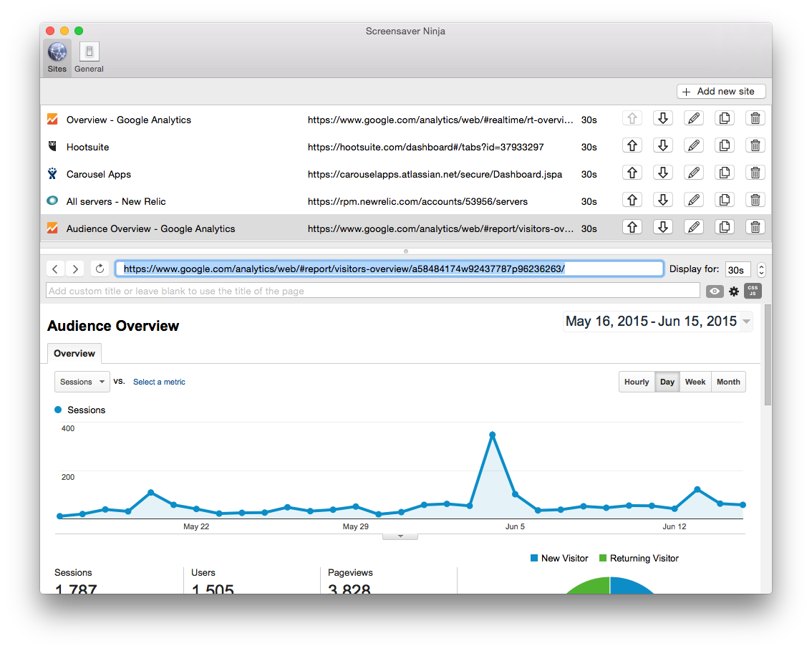Image resolution: width=812 pixels, height=651 pixels.
Task: Click the Add new site button
Action: coord(721,92)
